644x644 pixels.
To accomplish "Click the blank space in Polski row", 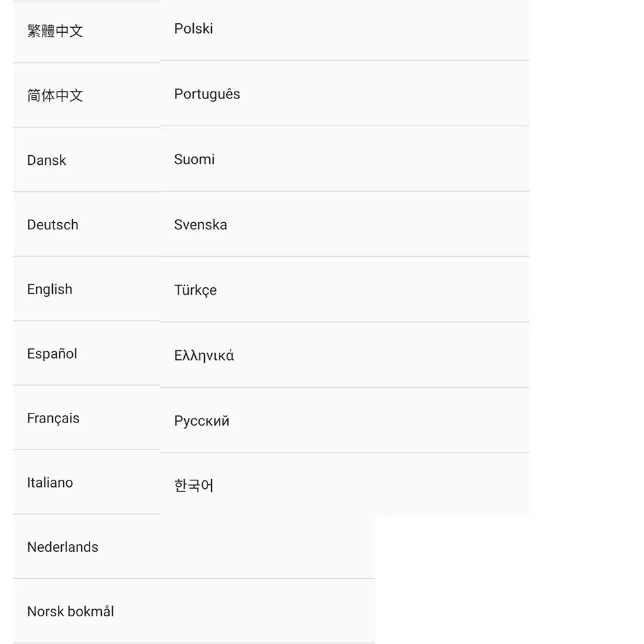I will pos(386,29).
